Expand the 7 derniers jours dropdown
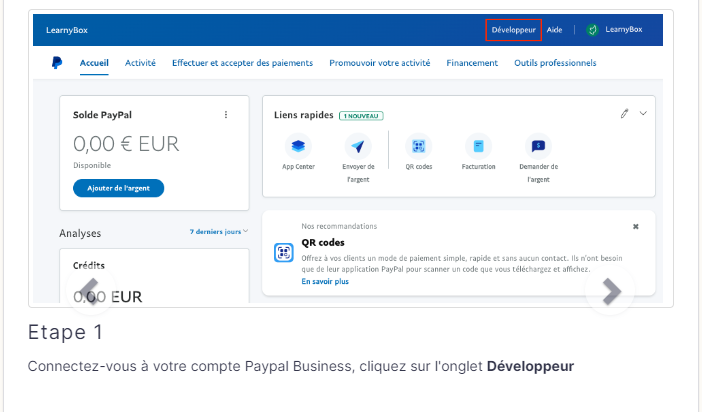Screen dimensions: 702x412 pos(218,232)
